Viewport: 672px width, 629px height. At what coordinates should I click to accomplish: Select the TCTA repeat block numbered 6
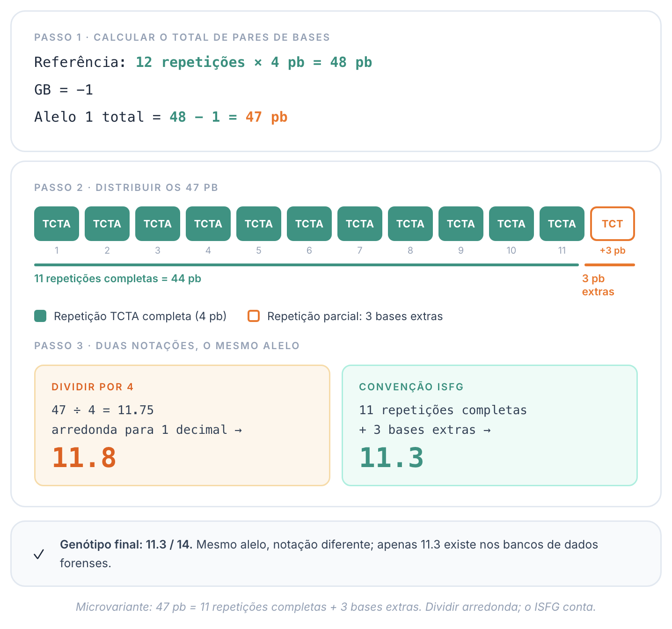point(309,224)
